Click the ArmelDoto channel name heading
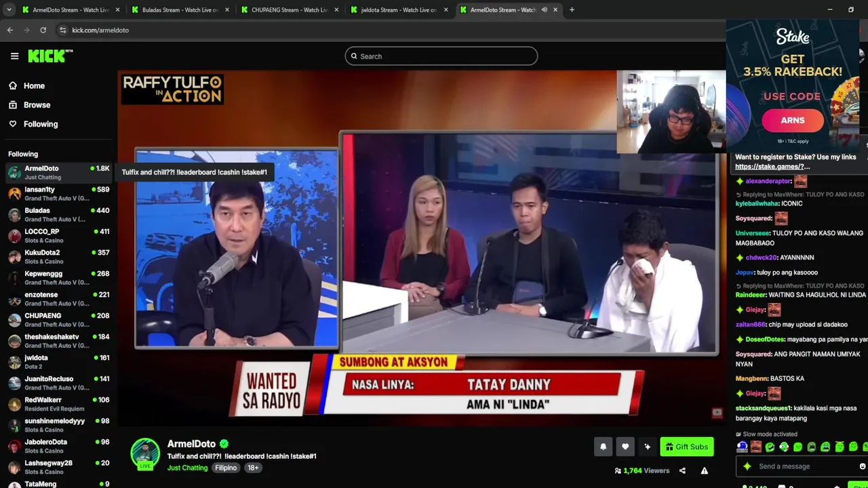 191,444
